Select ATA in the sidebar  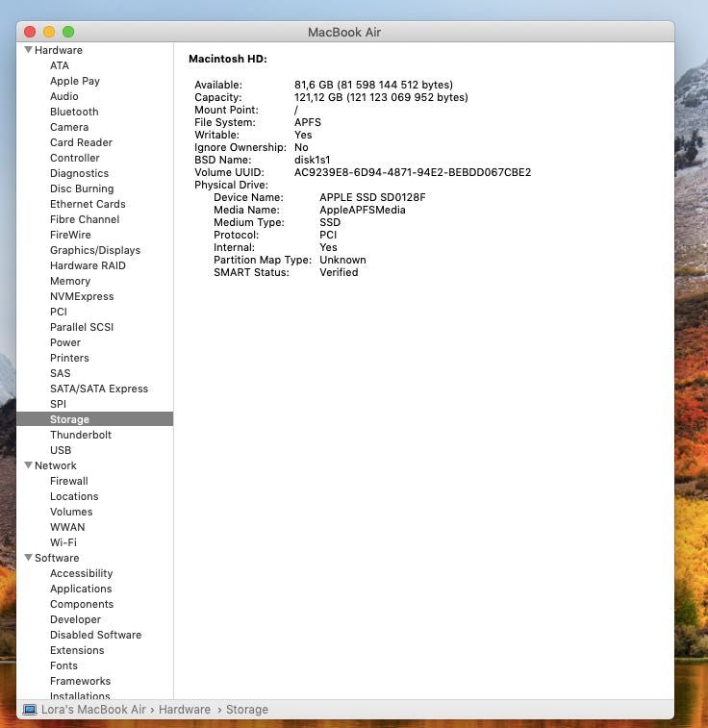60,65
